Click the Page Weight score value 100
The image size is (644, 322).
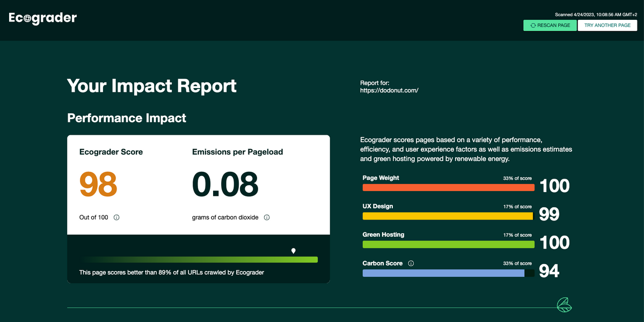click(x=554, y=186)
